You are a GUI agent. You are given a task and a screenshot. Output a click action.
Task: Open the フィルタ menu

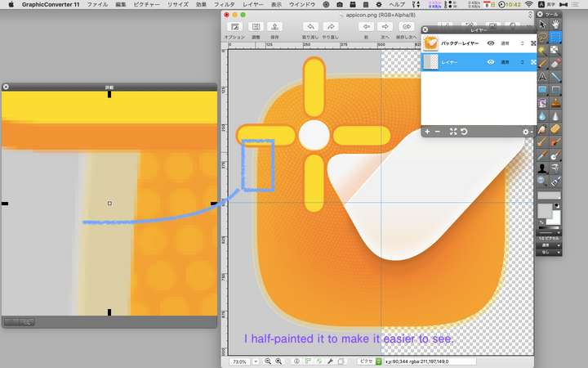[225, 5]
